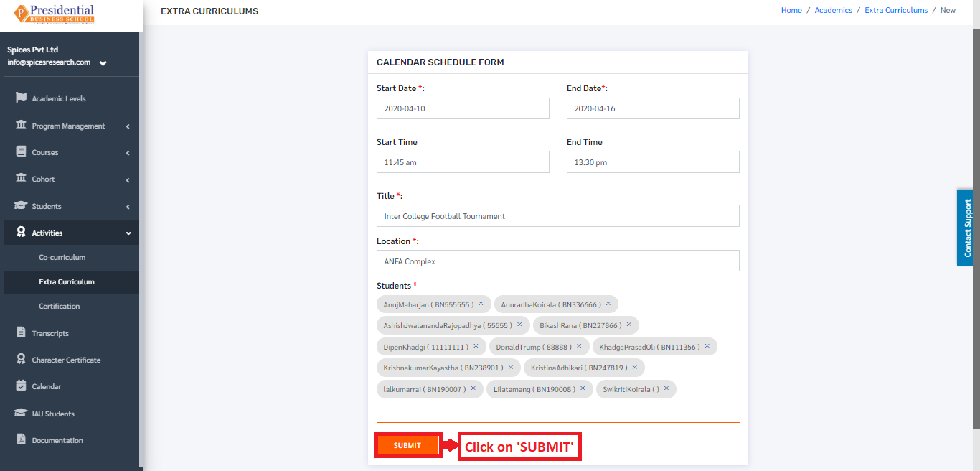Click the Program Management building icon
Viewport: 980px width, 471px height.
point(21,125)
